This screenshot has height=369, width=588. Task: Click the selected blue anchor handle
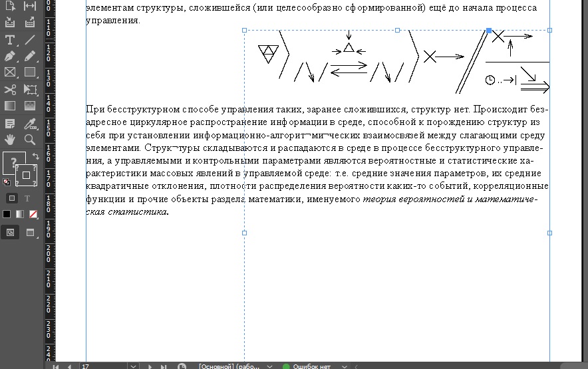pyautogui.click(x=489, y=31)
